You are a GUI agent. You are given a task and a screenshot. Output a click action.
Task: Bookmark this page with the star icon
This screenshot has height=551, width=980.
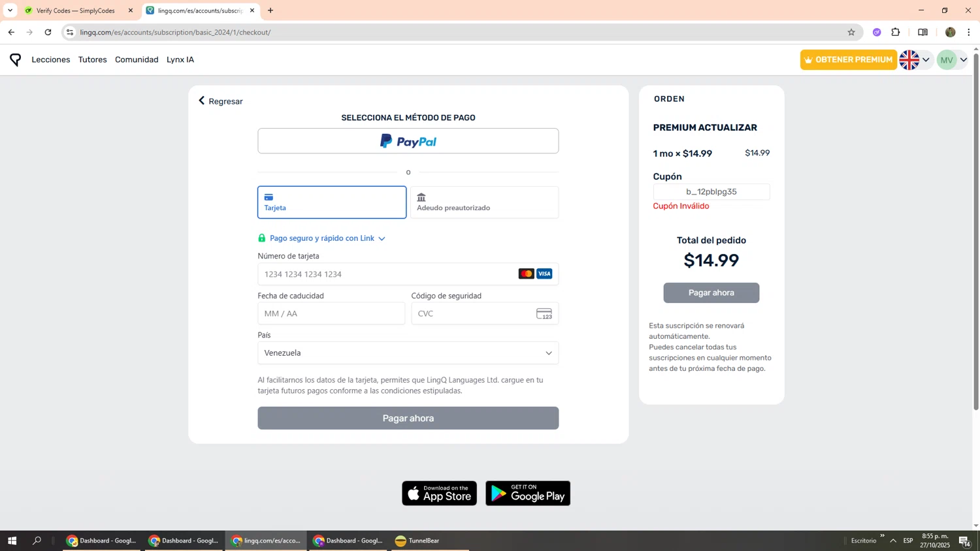click(851, 32)
